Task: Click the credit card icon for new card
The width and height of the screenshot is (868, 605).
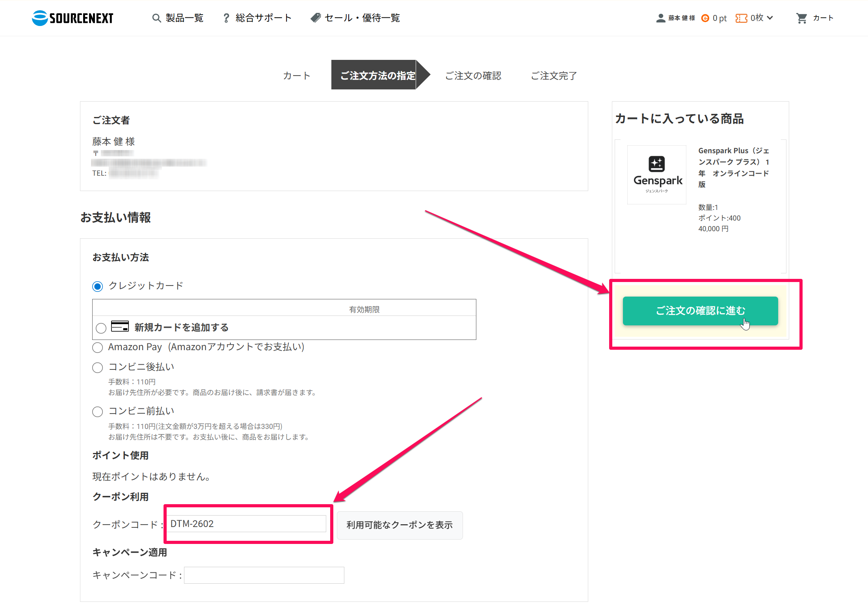Action: (x=120, y=327)
